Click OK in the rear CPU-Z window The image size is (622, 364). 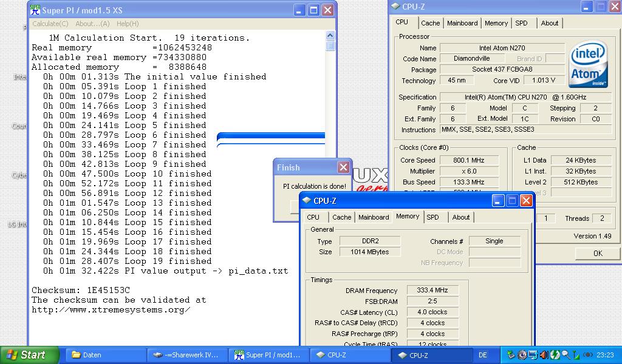(598, 254)
